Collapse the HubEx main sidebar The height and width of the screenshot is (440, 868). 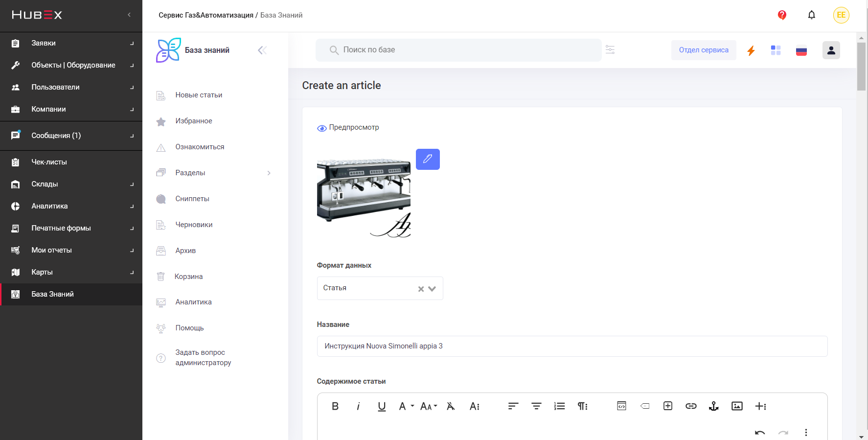point(129,15)
